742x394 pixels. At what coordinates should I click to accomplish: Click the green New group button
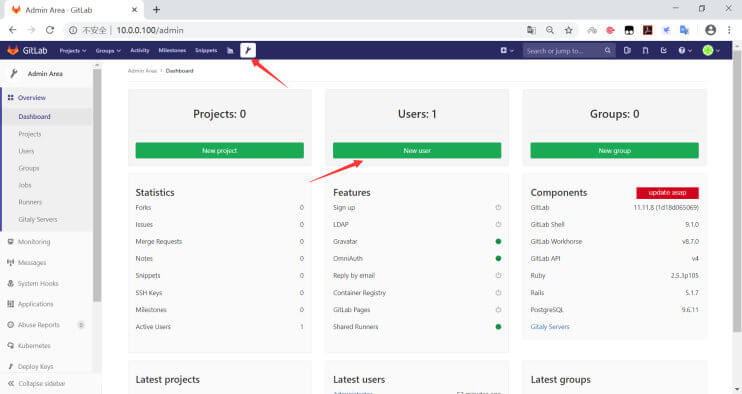pos(614,150)
